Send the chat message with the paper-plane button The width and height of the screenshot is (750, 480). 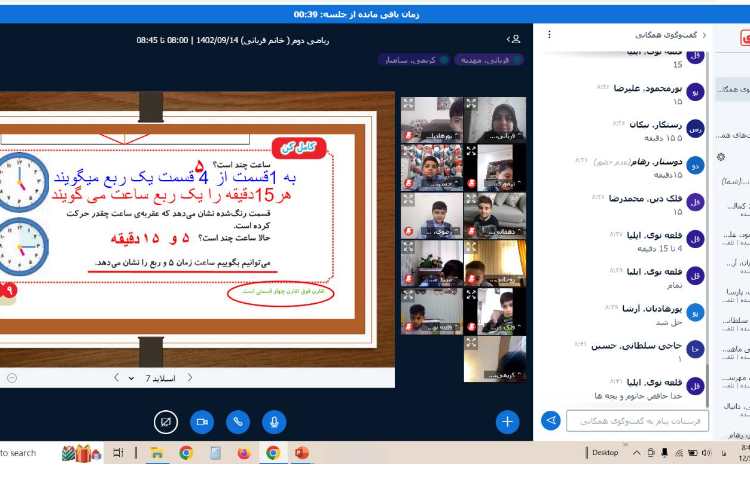(x=551, y=421)
